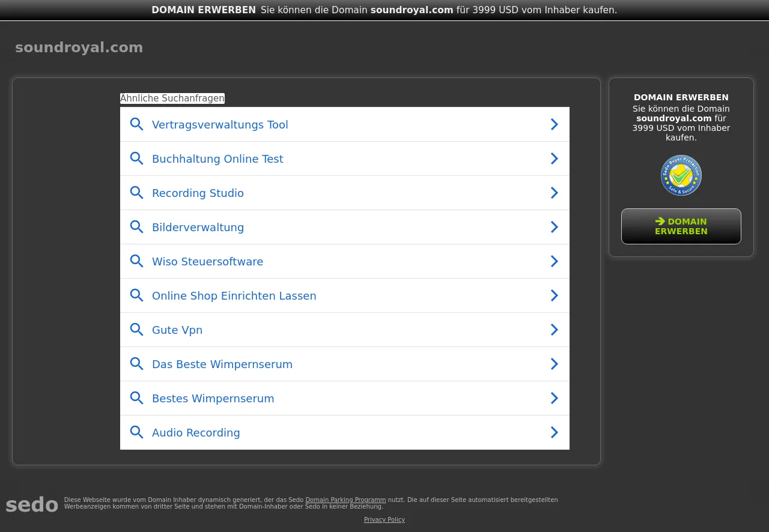Click the sedo logo in footer
Image resolution: width=769 pixels, height=532 pixels.
[32, 505]
